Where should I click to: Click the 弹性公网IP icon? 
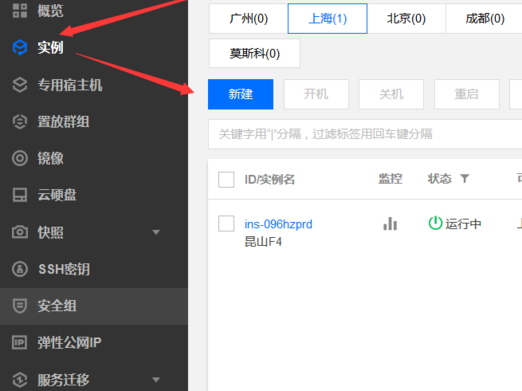click(20, 342)
